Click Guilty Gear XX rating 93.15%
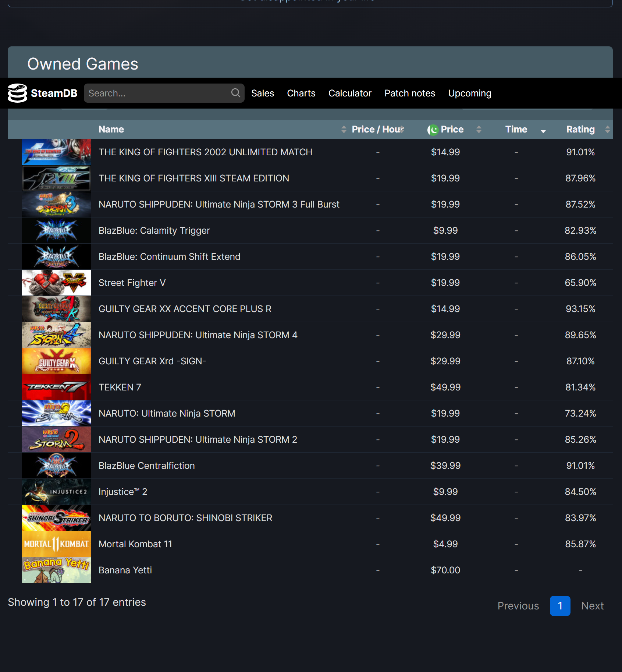Viewport: 622px width, 672px height. coord(580,309)
